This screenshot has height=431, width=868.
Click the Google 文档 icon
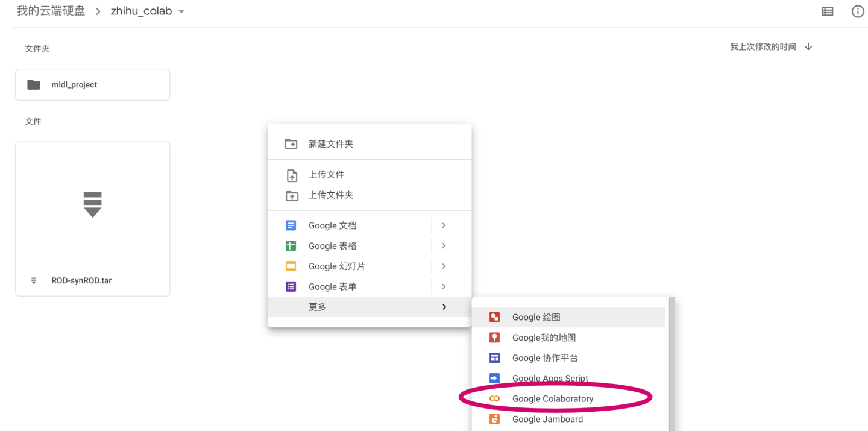coord(291,225)
